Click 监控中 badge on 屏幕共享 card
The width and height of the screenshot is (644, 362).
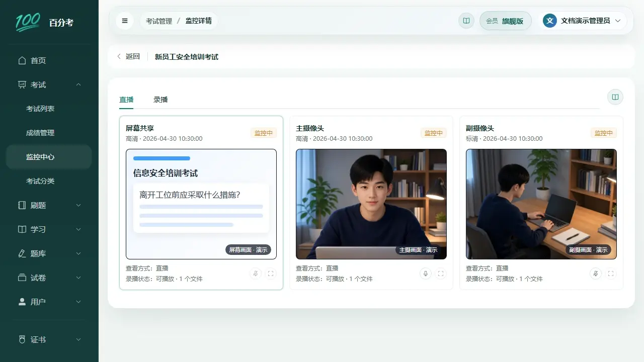point(264,133)
